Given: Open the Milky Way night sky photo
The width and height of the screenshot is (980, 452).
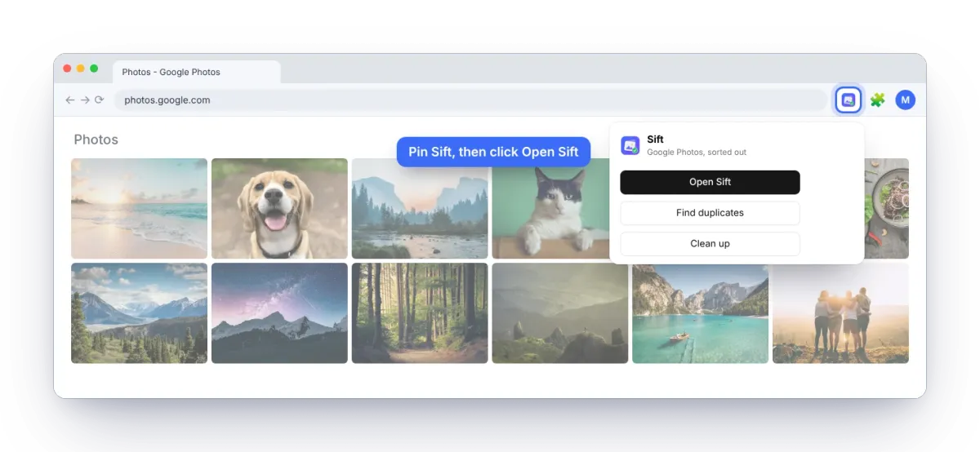Looking at the screenshot, I should pyautogui.click(x=279, y=312).
